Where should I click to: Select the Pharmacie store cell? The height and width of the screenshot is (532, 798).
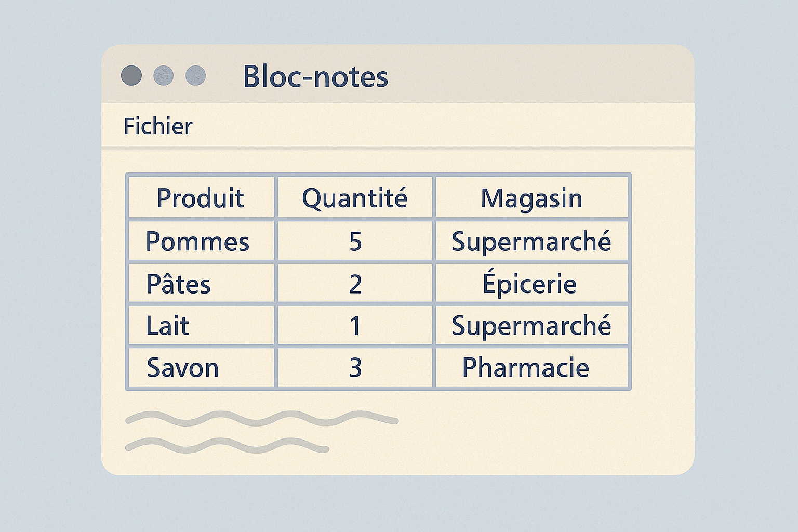(x=526, y=368)
